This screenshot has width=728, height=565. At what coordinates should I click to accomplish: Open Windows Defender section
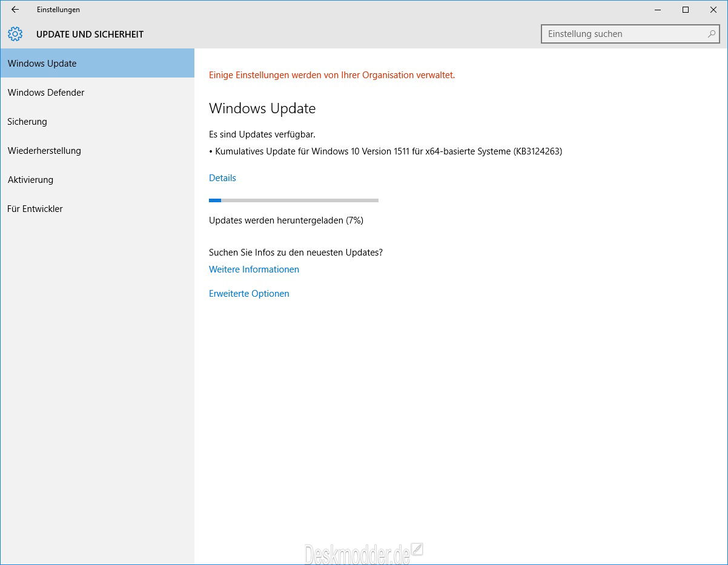point(97,92)
